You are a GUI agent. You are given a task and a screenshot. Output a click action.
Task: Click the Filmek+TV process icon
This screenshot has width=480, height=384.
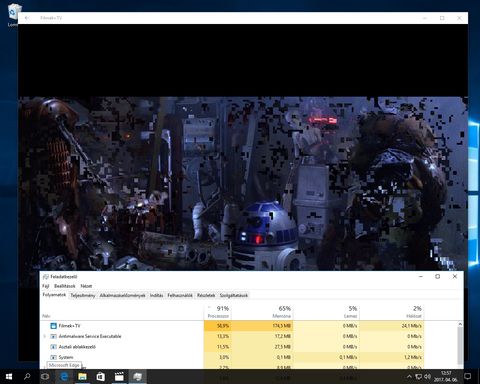(53, 326)
